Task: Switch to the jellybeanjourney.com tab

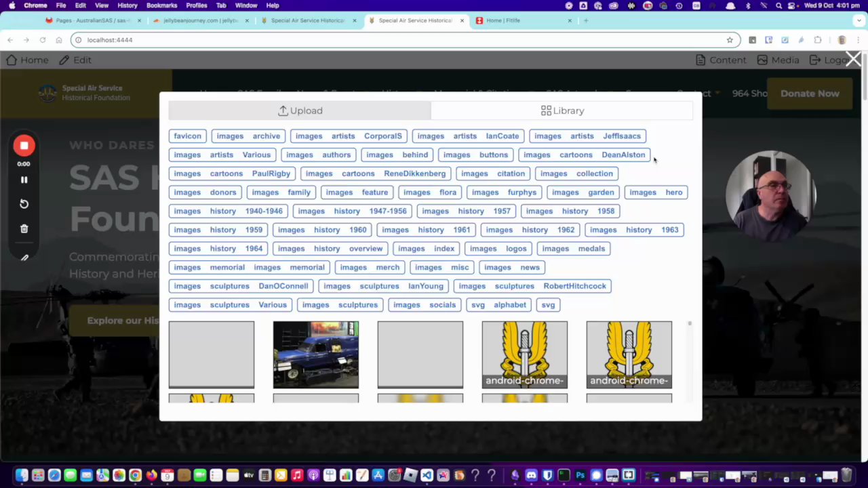Action: click(201, 20)
